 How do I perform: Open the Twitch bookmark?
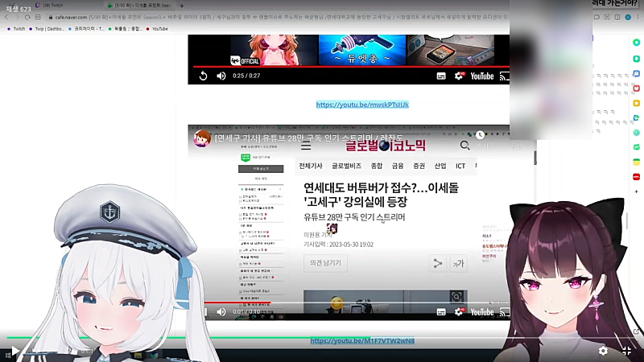click(x=16, y=29)
